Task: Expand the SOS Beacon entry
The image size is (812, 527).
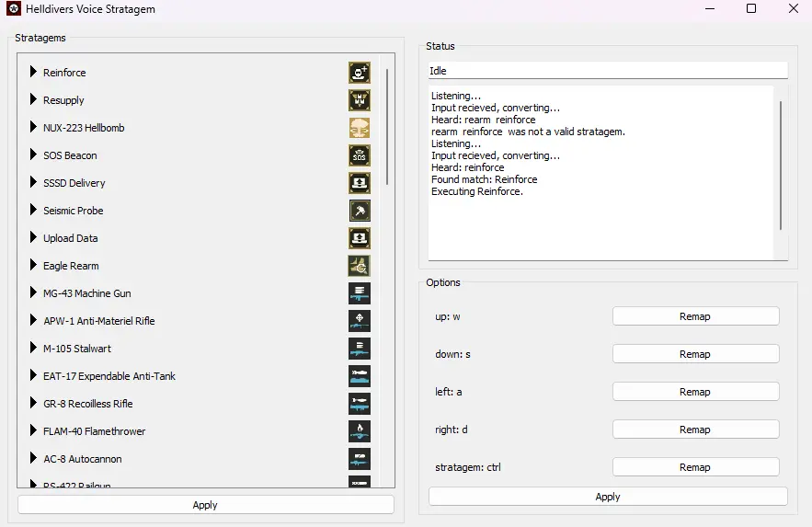Action: point(33,155)
